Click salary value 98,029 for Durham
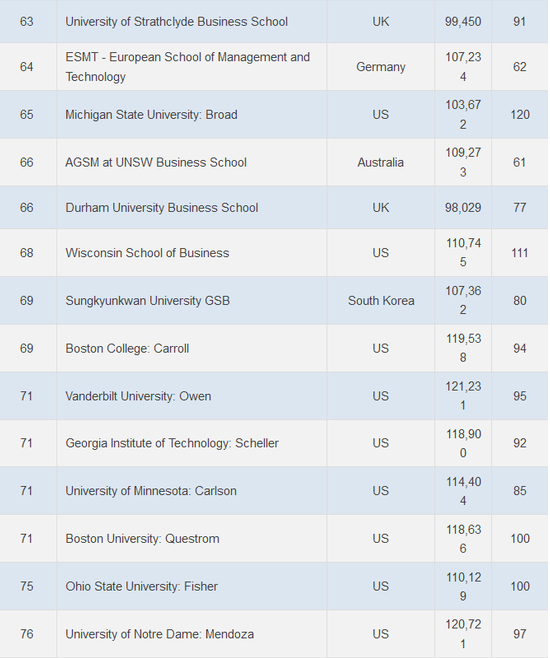This screenshot has height=658, width=550. point(463,208)
